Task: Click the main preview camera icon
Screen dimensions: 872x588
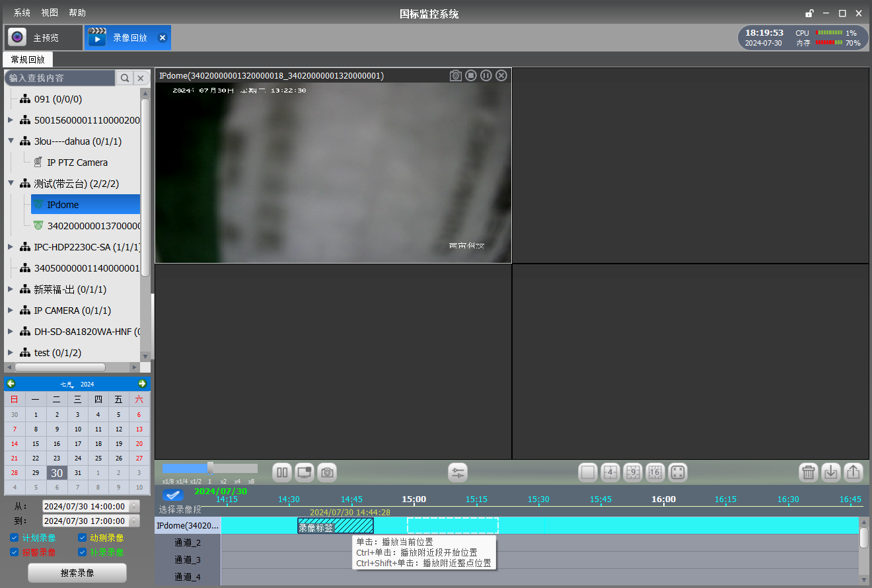Action: click(17, 38)
